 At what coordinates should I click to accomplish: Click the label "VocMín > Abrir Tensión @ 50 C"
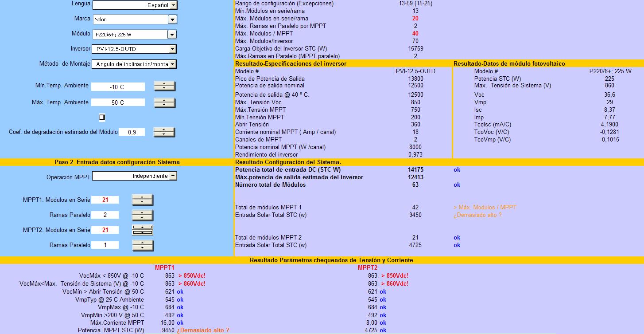pos(103,292)
